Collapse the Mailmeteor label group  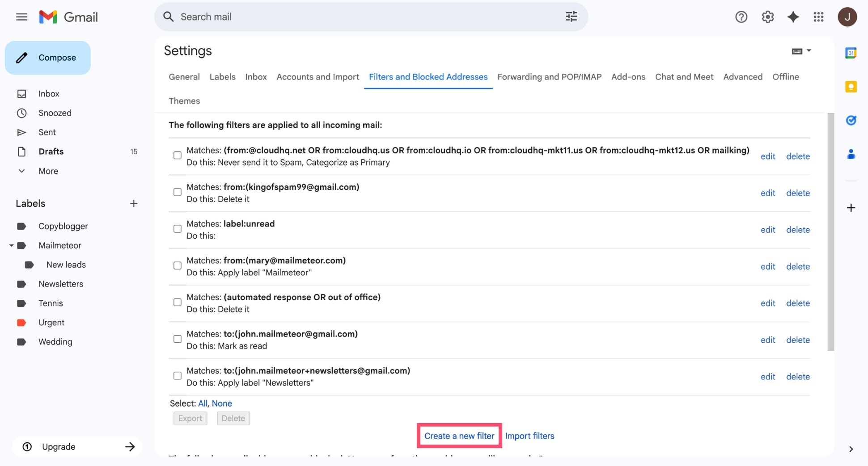tap(11, 245)
